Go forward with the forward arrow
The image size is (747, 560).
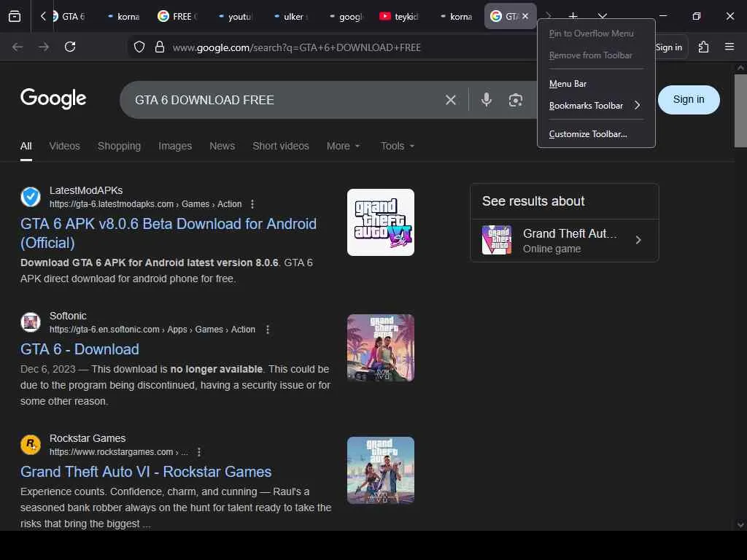point(44,47)
